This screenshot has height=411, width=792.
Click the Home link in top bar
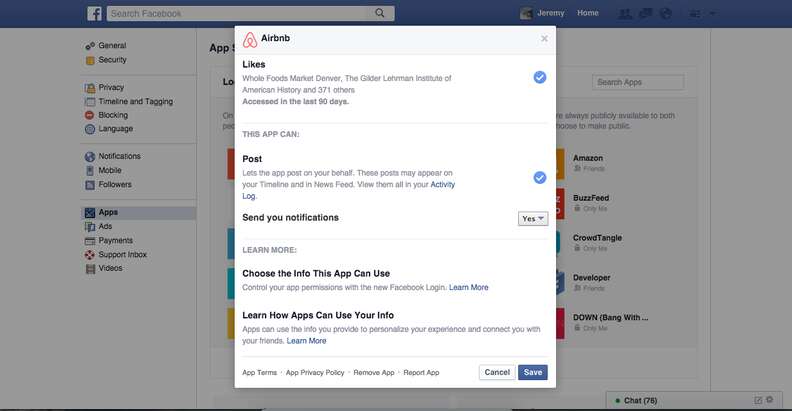pyautogui.click(x=588, y=13)
